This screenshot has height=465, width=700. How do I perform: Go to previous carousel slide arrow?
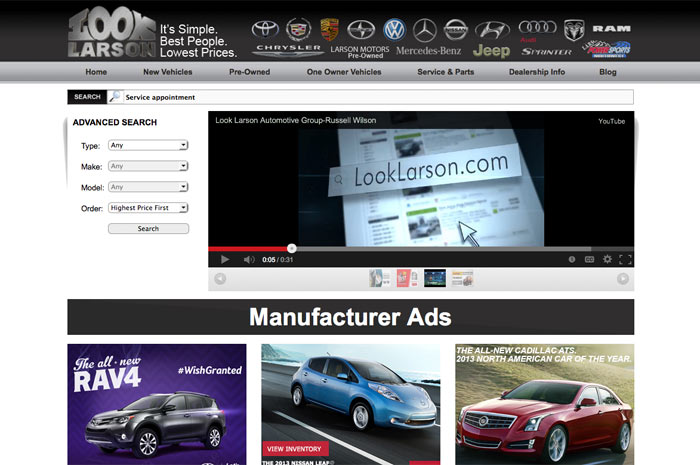pos(220,279)
